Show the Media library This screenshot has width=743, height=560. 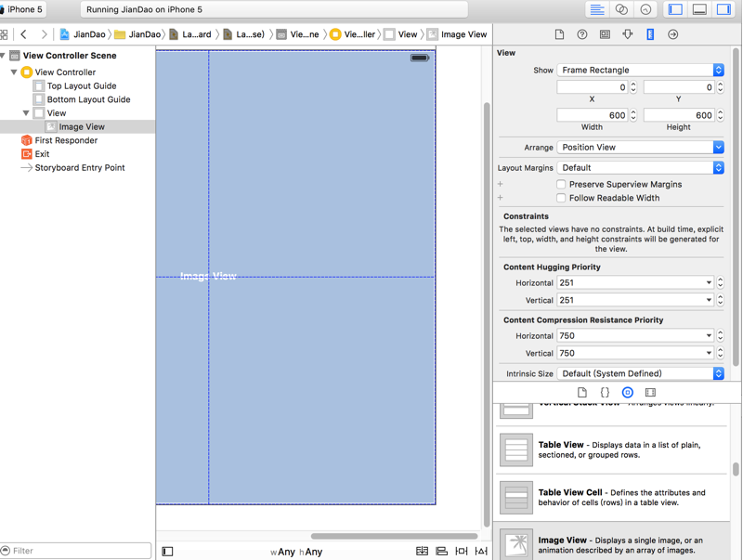pos(650,392)
